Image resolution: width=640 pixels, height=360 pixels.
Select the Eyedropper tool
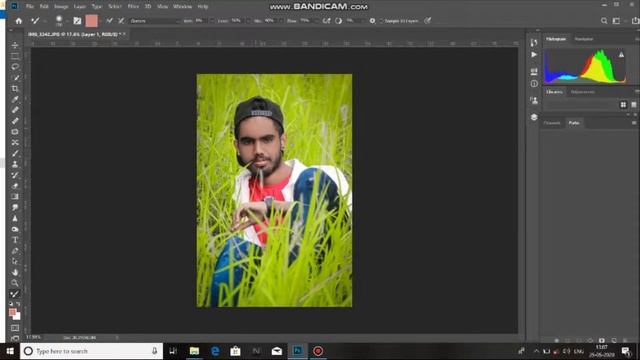pyautogui.click(x=15, y=99)
